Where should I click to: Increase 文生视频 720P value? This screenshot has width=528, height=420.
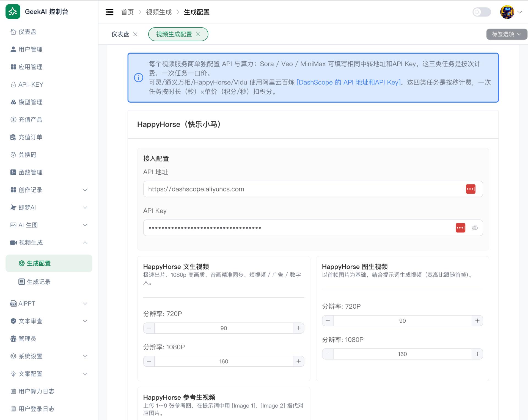[299, 328]
